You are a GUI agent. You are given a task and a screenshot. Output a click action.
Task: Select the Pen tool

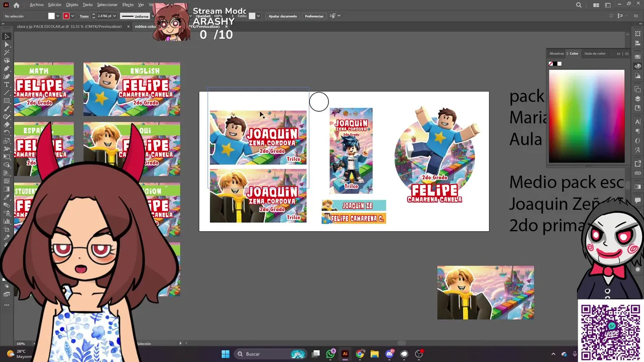point(7,68)
